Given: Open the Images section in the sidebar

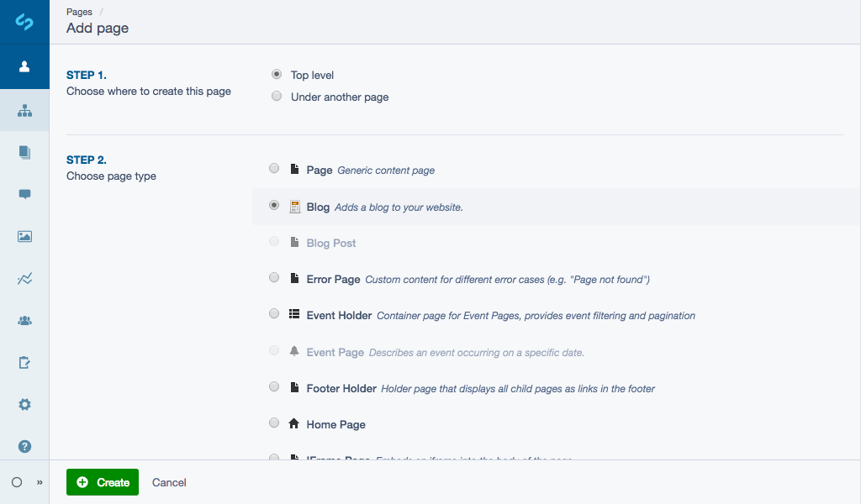Looking at the screenshot, I should click(24, 236).
